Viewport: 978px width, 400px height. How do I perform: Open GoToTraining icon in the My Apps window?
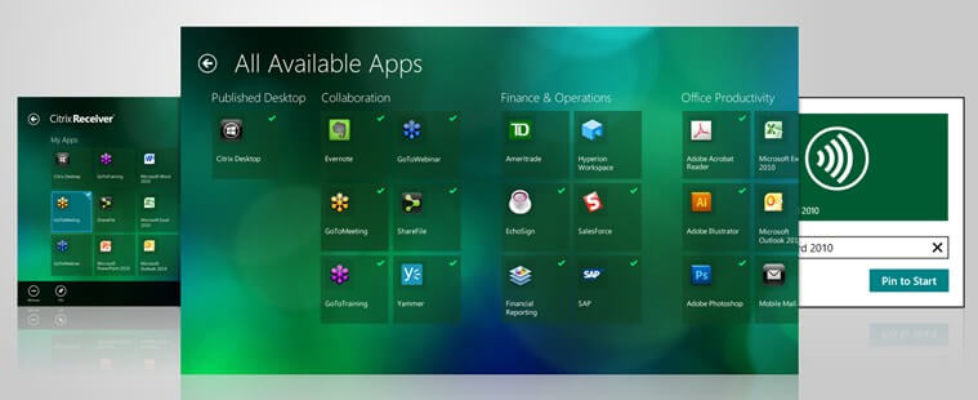click(106, 159)
